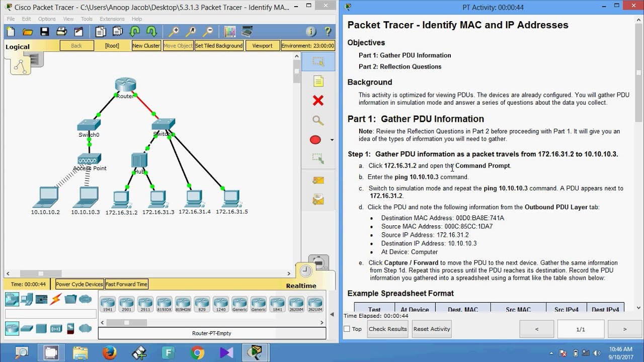Open the Custom Devices Dialog icon
The height and width of the screenshot is (362, 644).
coord(247,32)
